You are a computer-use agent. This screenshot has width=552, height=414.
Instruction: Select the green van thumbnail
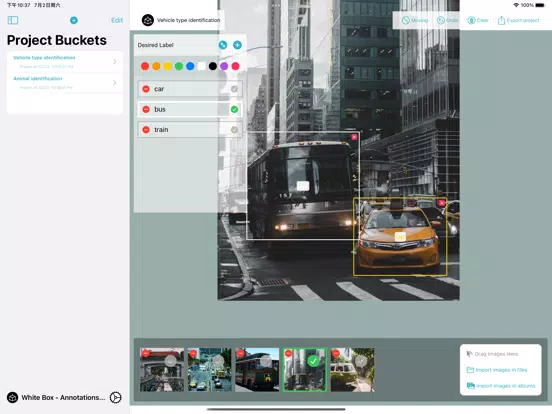pyautogui.click(x=352, y=370)
